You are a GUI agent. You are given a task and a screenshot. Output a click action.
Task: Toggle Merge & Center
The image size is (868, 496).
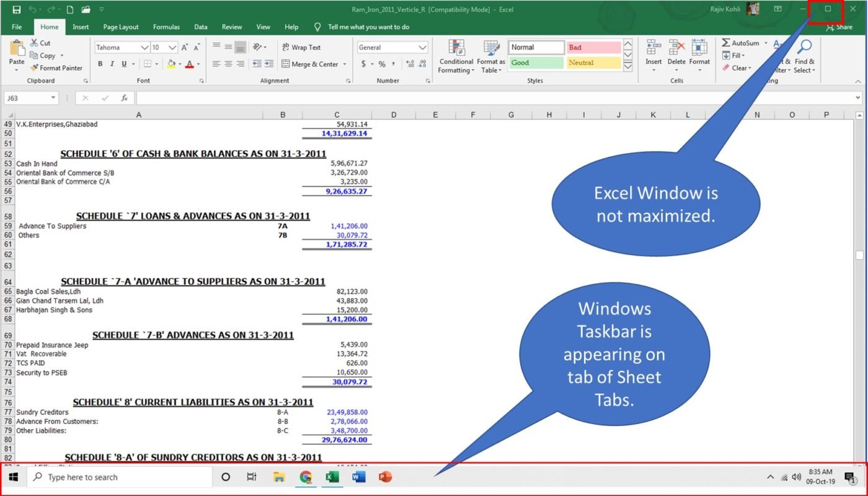tap(310, 64)
